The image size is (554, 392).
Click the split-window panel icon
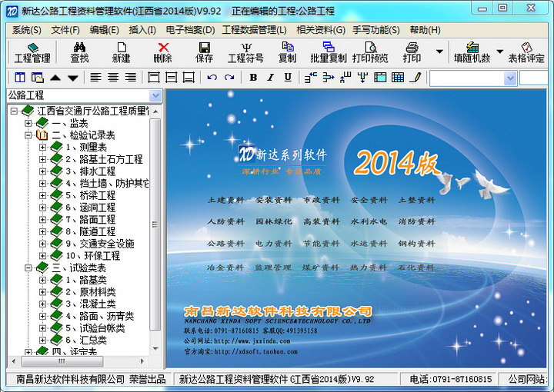[20, 78]
